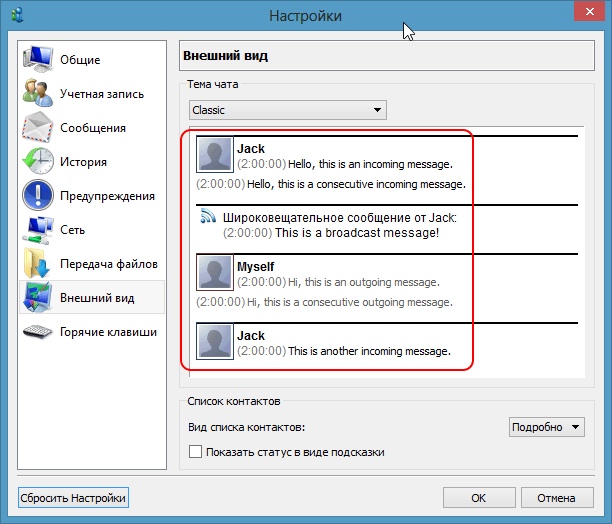Click Myself avatar in chat preview
This screenshot has width=612, height=524.
click(x=215, y=274)
